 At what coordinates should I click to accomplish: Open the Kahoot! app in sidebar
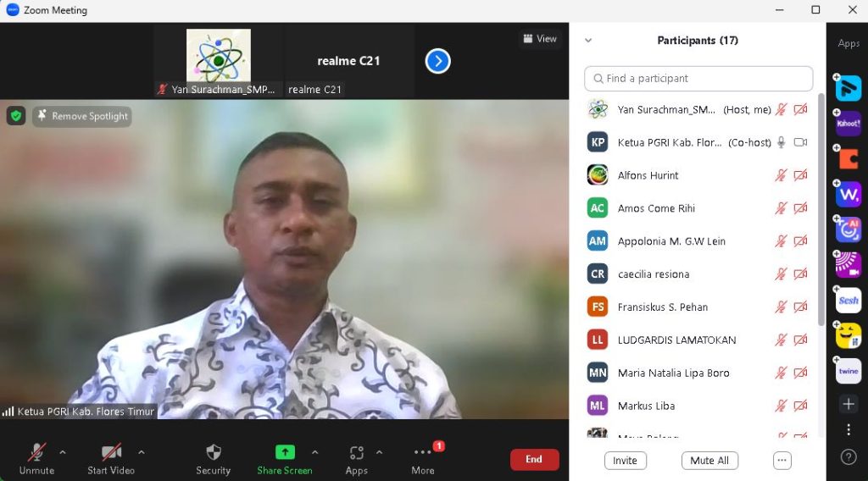(849, 124)
